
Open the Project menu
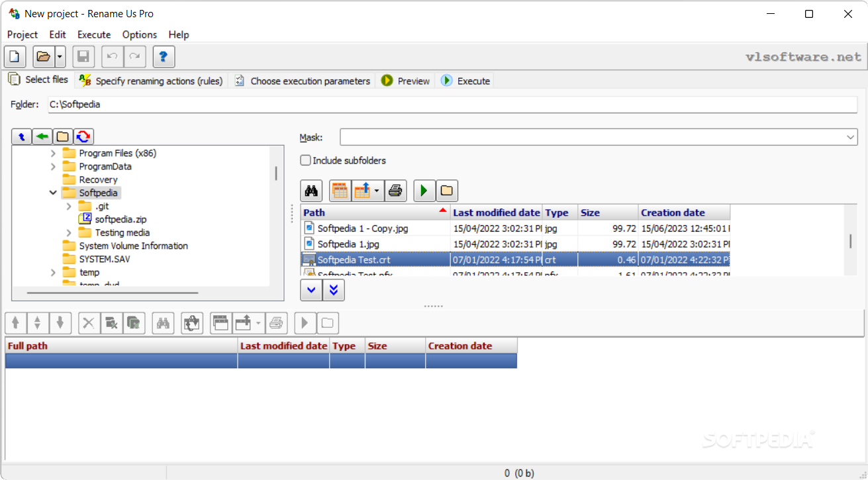coord(23,34)
